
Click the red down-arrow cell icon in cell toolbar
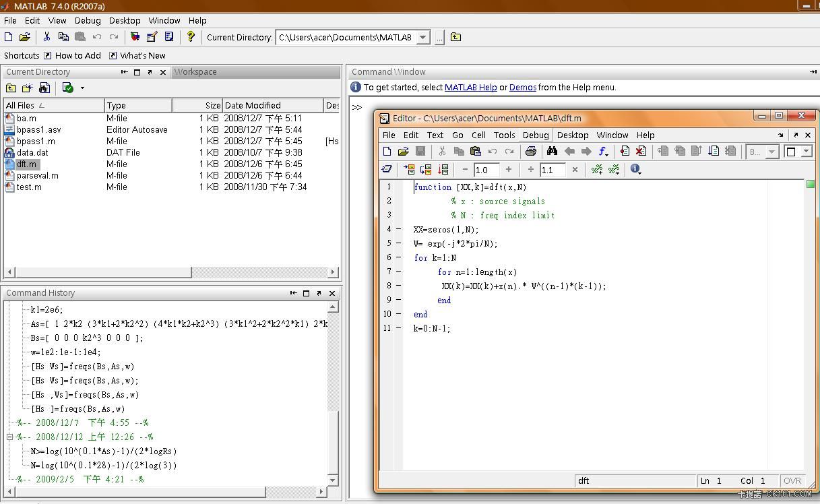click(x=443, y=169)
